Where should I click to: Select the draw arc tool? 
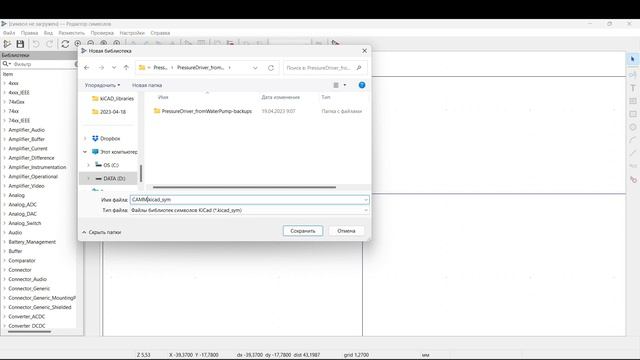point(633,140)
